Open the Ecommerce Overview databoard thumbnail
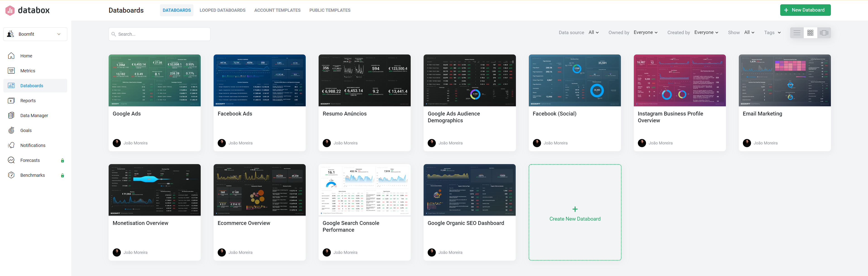Screen dimensions: 868x276 [x=260, y=190]
